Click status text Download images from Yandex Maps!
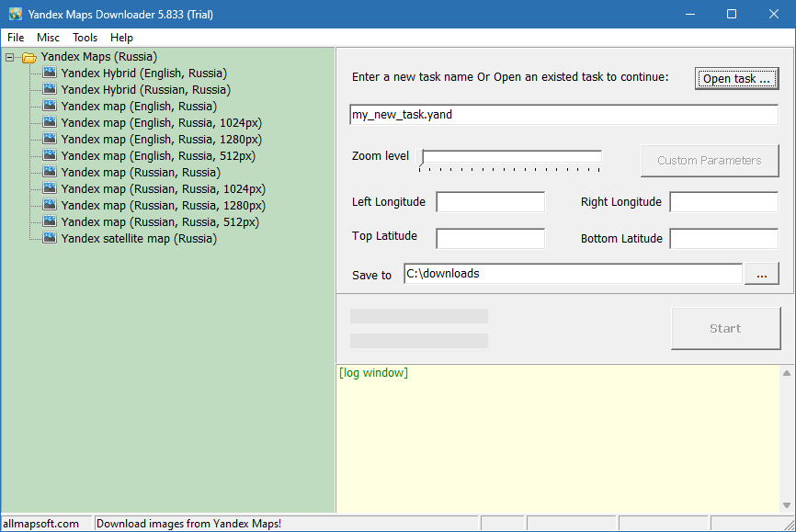The width and height of the screenshot is (796, 532). pyautogui.click(x=188, y=524)
